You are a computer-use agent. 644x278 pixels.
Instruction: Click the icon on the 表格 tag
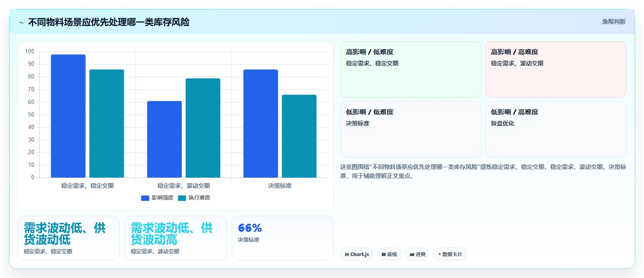click(384, 255)
